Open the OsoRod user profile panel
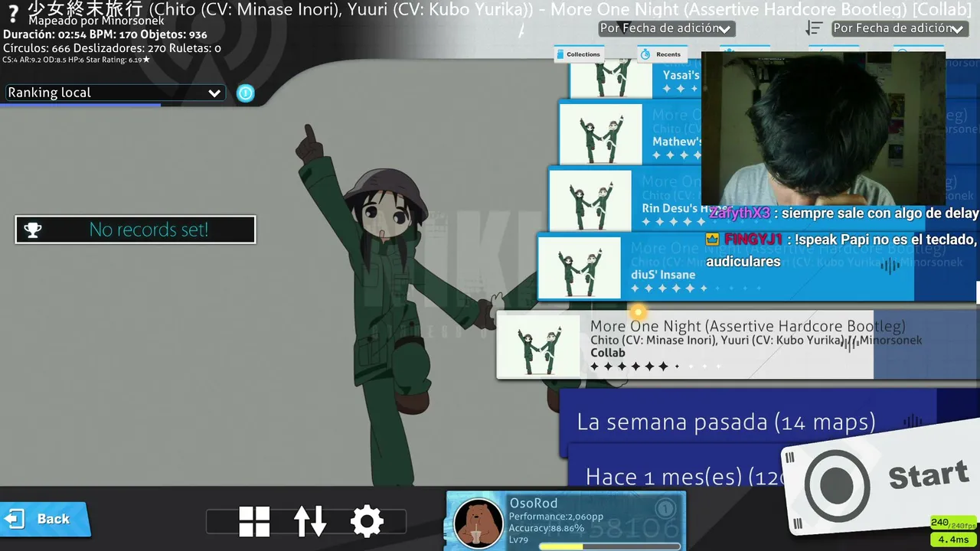980x551 pixels. 566,522
